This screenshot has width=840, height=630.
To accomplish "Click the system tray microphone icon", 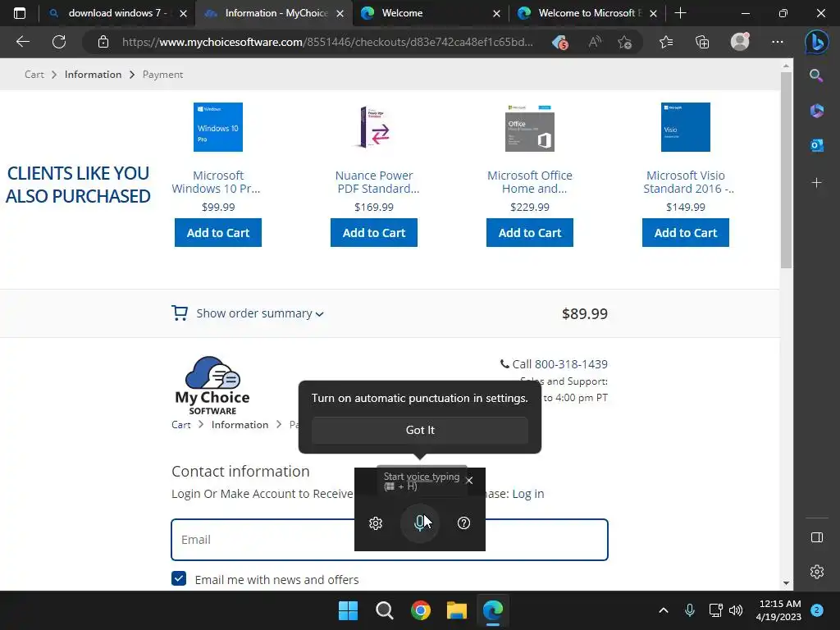I will [x=689, y=610].
